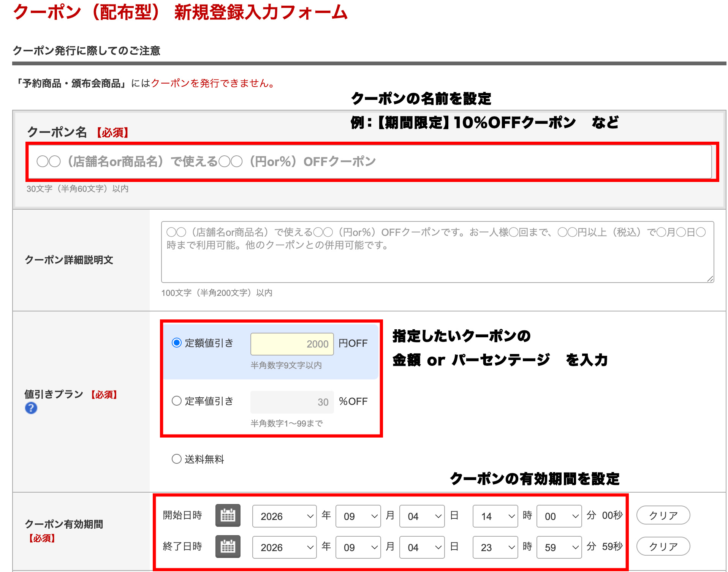728x572 pixels.
Task: Open the start year dropdown
Action: coord(284,516)
